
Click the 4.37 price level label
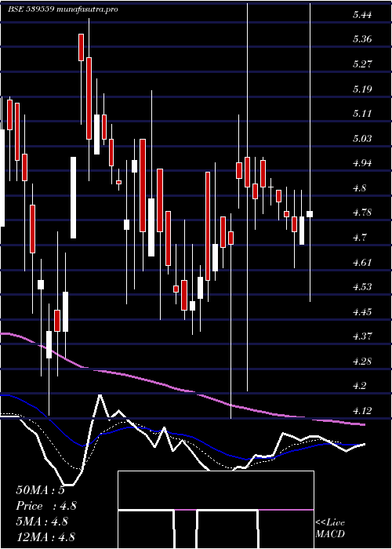362,336
